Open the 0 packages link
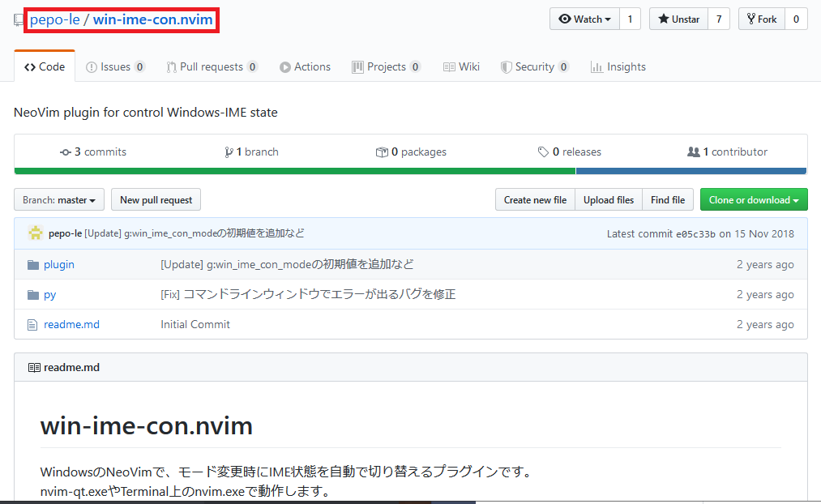This screenshot has height=504, width=821. pos(411,152)
